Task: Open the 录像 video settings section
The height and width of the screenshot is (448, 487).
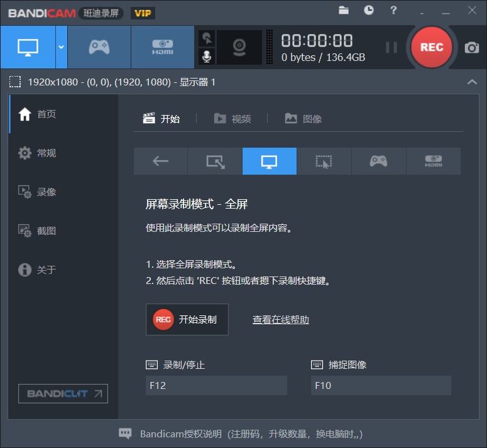Action: coord(63,192)
